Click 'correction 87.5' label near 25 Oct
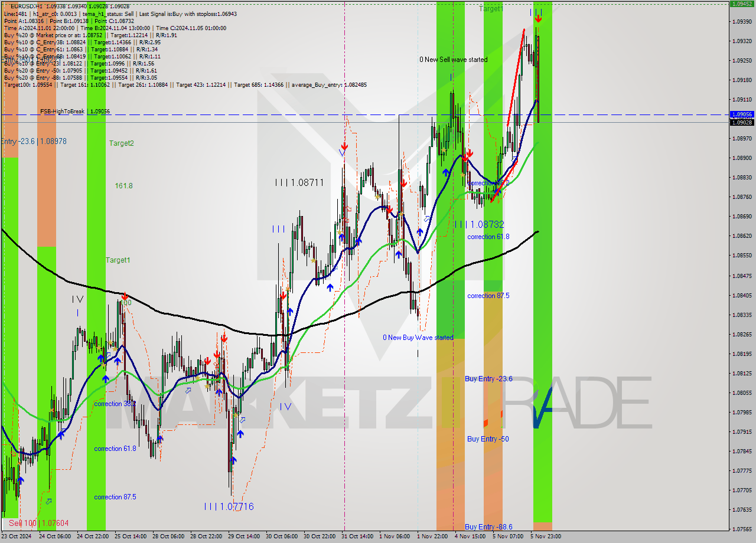This screenshot has width=756, height=543. click(x=115, y=497)
